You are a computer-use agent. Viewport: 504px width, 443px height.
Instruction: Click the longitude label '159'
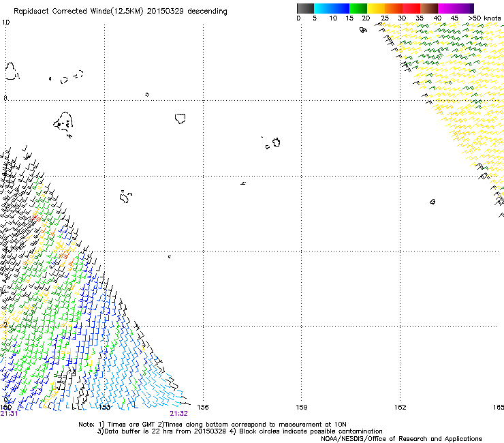click(301, 408)
